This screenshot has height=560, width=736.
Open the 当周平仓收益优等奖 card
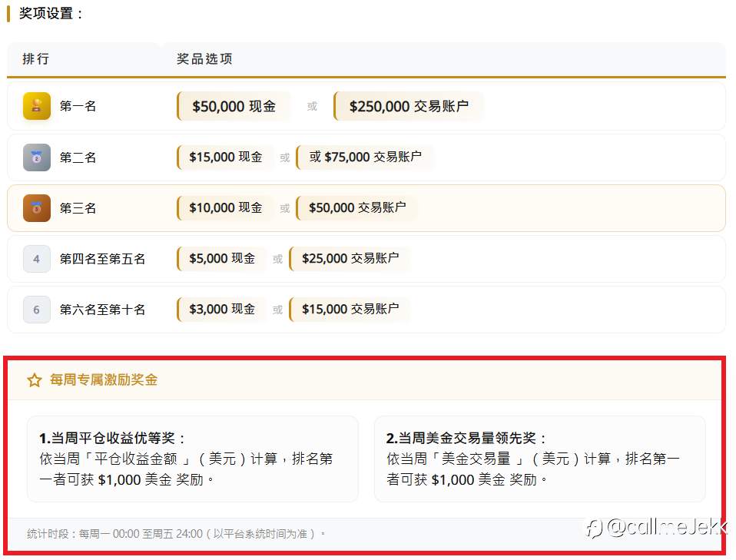(x=192, y=459)
